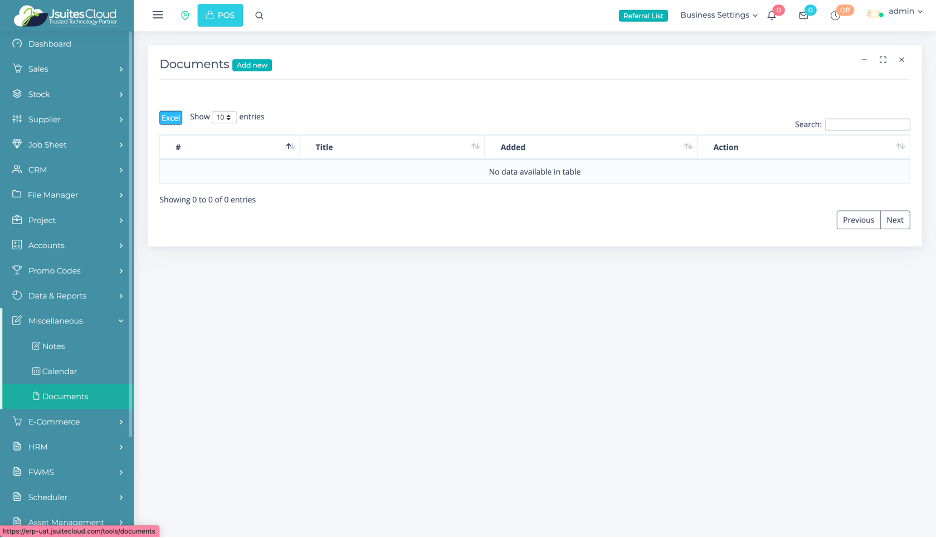936x538 pixels.
Task: Open the POS button in top bar
Action: pyautogui.click(x=220, y=15)
